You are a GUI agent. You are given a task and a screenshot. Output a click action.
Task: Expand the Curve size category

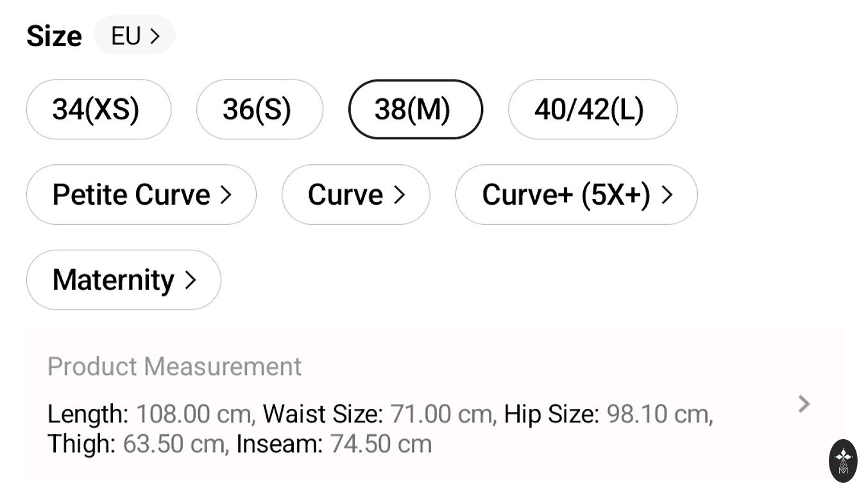(x=355, y=195)
